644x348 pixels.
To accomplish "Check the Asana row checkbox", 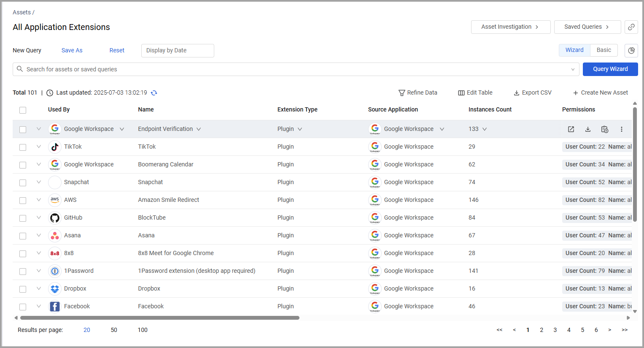I will coord(23,236).
